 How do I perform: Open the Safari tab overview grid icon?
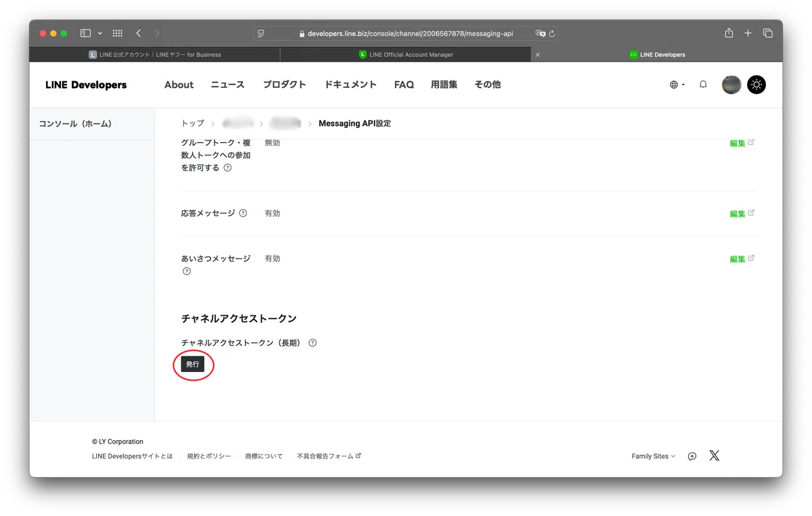click(x=117, y=33)
